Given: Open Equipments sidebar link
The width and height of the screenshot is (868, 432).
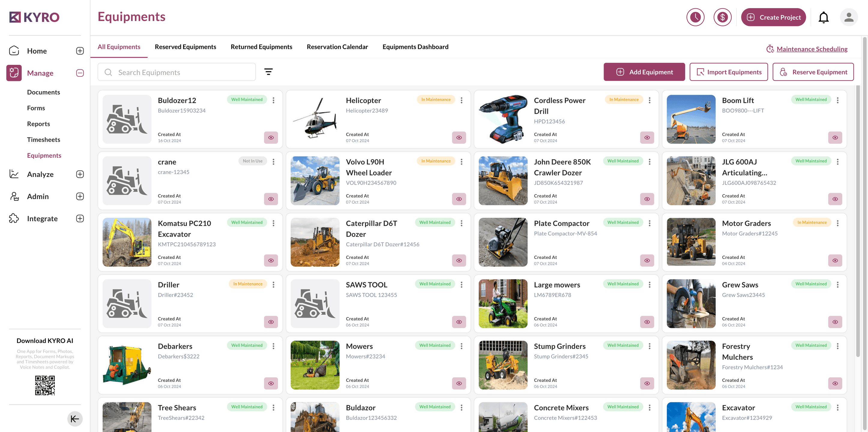Looking at the screenshot, I should click(x=44, y=156).
